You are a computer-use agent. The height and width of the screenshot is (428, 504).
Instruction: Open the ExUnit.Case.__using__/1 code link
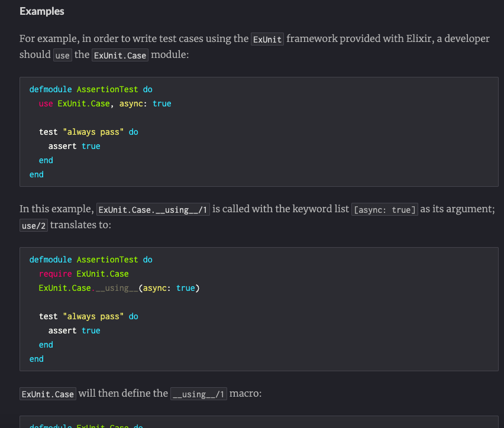[153, 209]
